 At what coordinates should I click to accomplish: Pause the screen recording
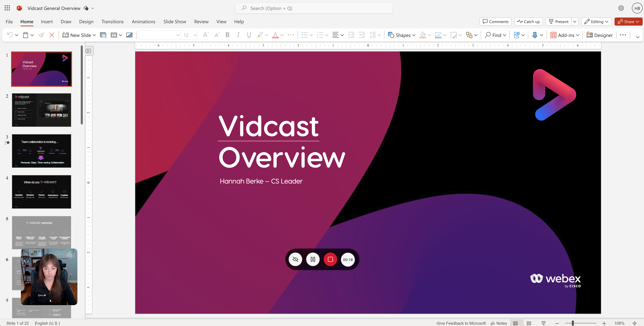313,259
